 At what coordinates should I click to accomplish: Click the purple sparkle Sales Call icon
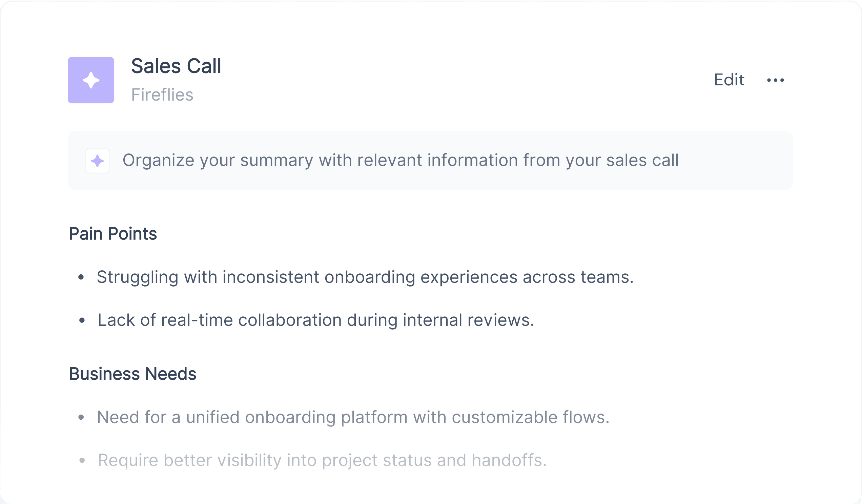coord(91,80)
